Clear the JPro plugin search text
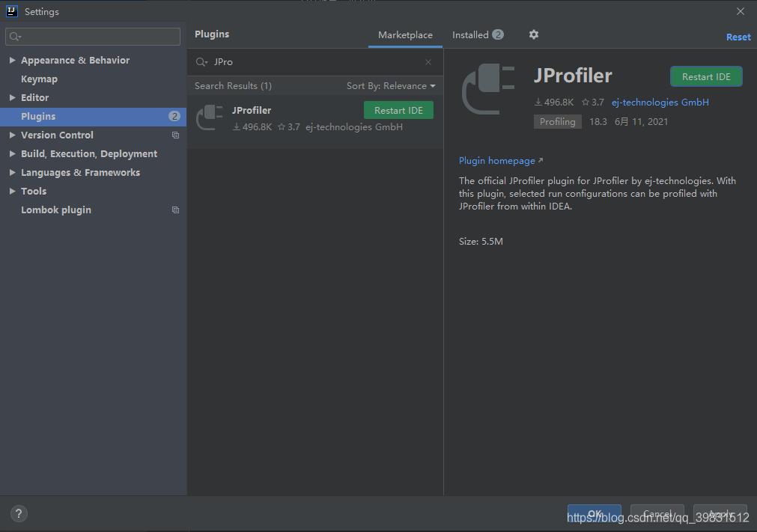This screenshot has height=532, width=757. [428, 62]
